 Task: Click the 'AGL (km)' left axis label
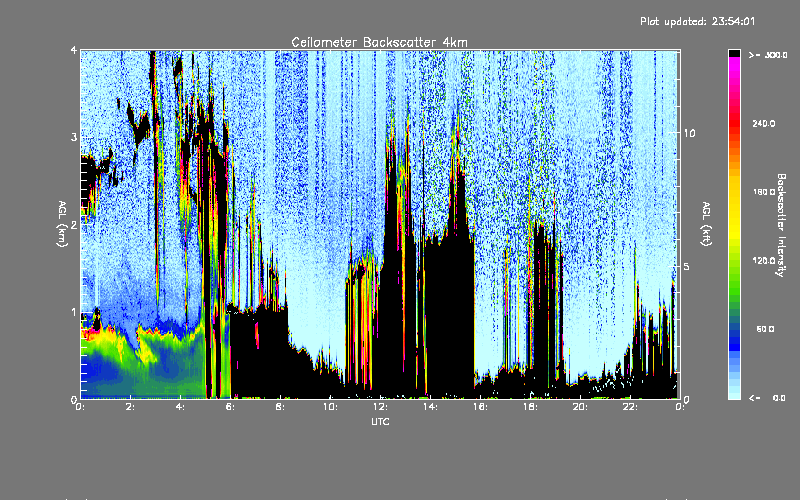click(62, 224)
